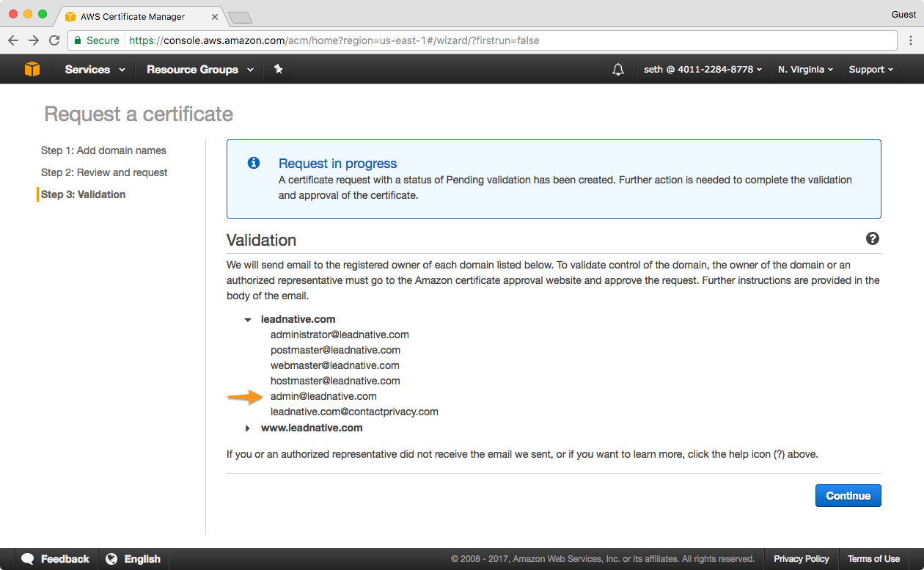Click the globe icon beside English
Viewport: 924px width, 570px height.
[111, 559]
